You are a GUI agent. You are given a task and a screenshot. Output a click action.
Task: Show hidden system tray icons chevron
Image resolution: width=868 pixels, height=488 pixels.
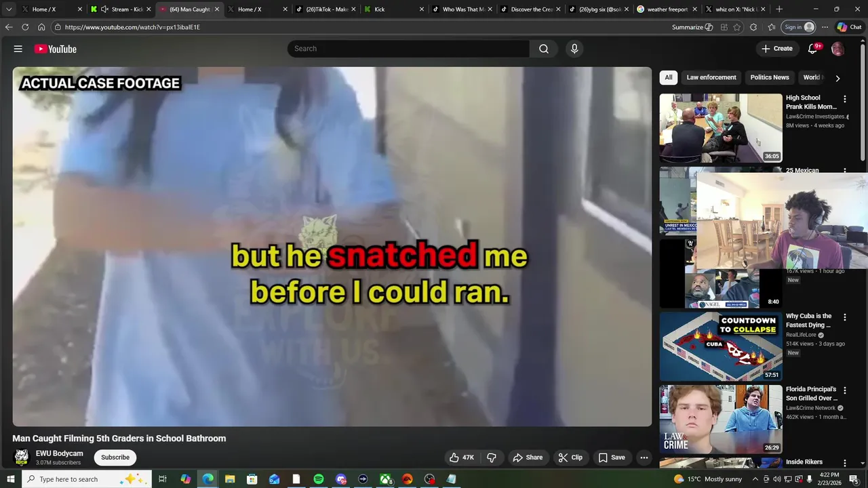(x=755, y=479)
